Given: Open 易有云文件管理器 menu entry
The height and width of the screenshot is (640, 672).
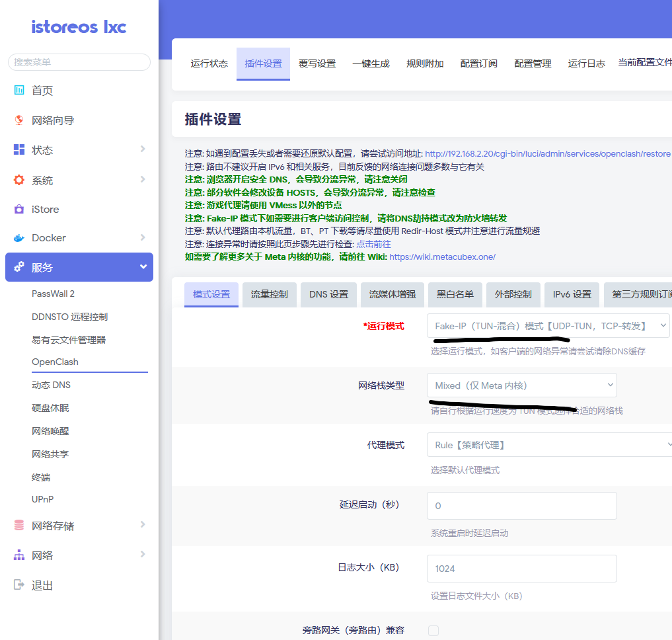Looking at the screenshot, I should 69,340.
